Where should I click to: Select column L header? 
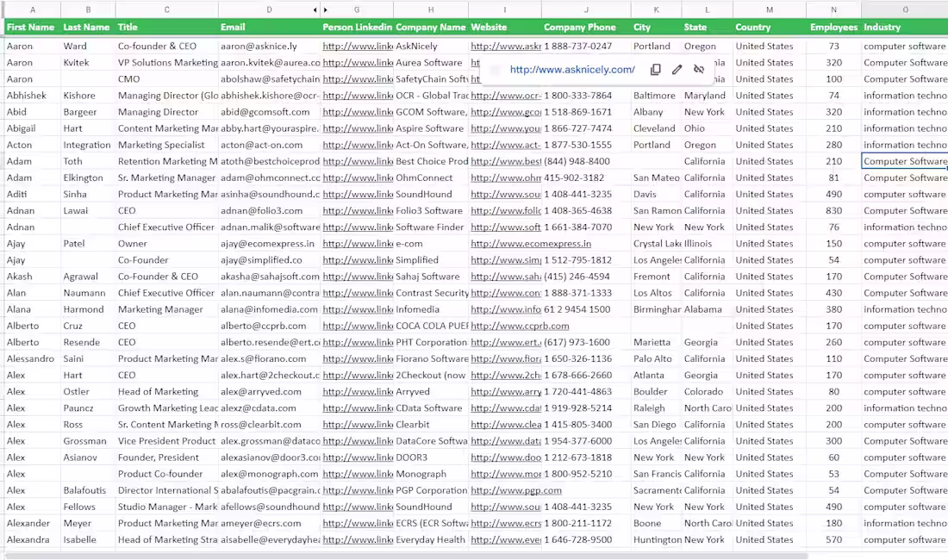pyautogui.click(x=708, y=9)
